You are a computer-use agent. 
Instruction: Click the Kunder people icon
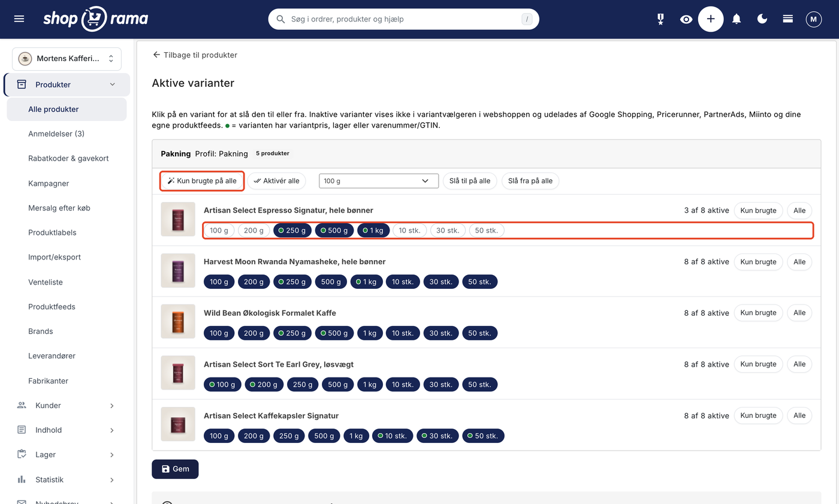(x=22, y=405)
